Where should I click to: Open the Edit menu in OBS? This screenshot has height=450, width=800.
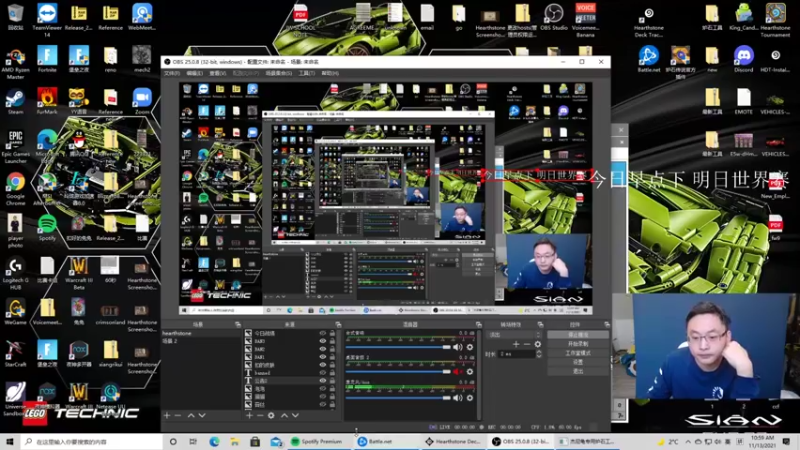[194, 73]
